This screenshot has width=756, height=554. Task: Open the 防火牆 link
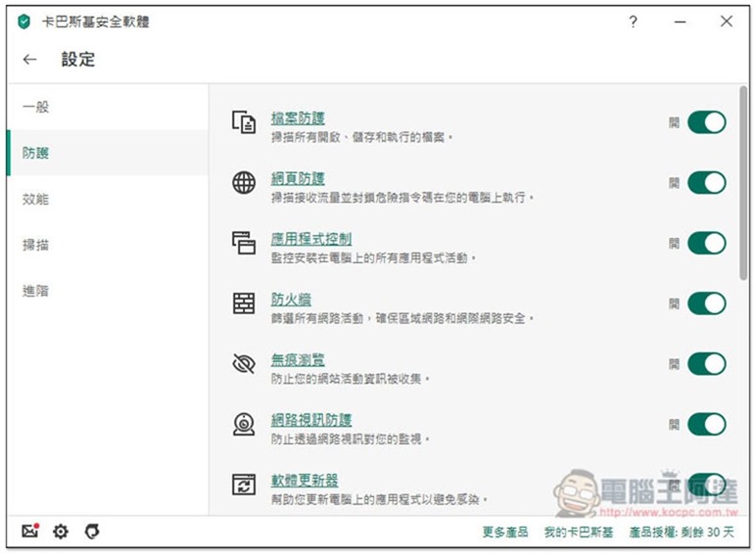291,300
